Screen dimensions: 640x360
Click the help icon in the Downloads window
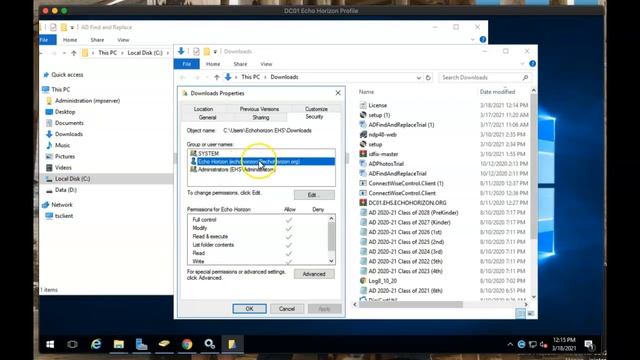pos(532,64)
